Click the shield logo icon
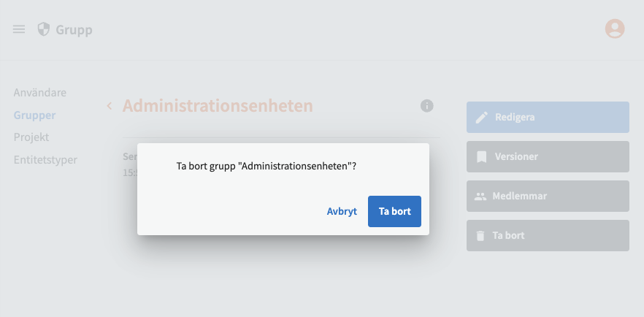Image resolution: width=644 pixels, height=317 pixels. (44, 29)
